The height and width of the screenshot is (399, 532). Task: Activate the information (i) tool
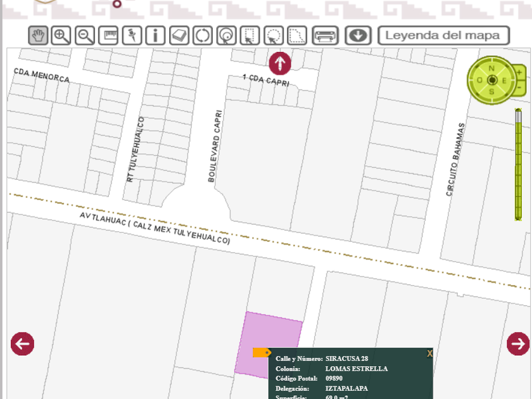point(156,35)
